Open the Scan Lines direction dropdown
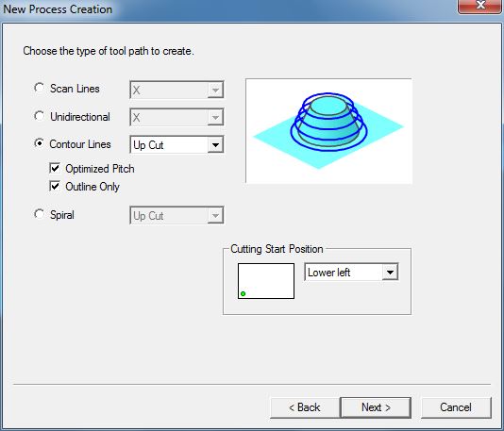 (x=176, y=90)
